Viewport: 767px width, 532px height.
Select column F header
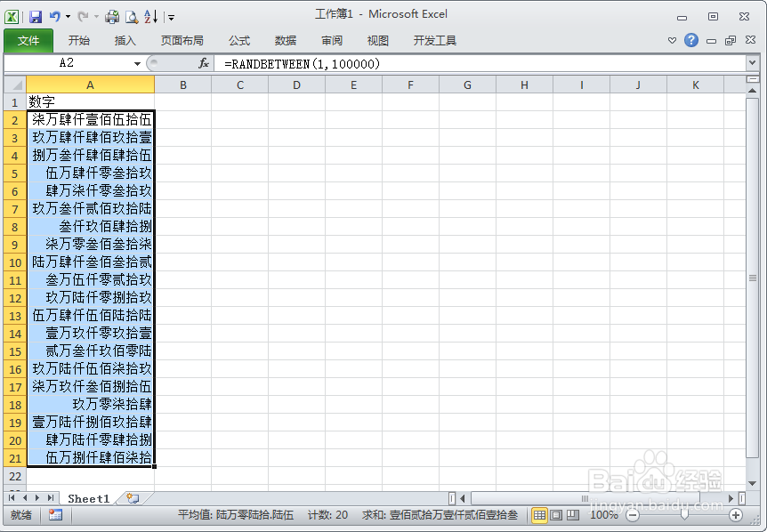click(x=410, y=85)
